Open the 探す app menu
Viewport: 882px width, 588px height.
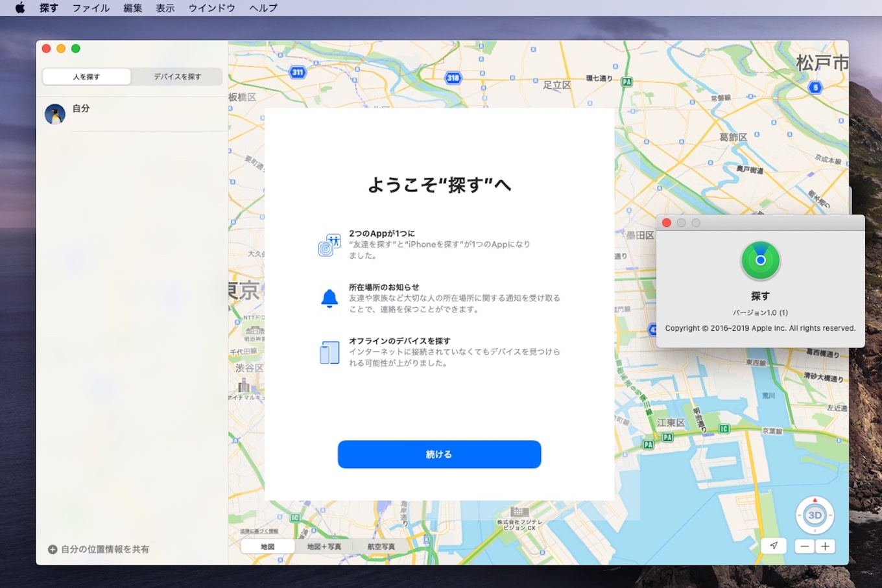click(49, 8)
